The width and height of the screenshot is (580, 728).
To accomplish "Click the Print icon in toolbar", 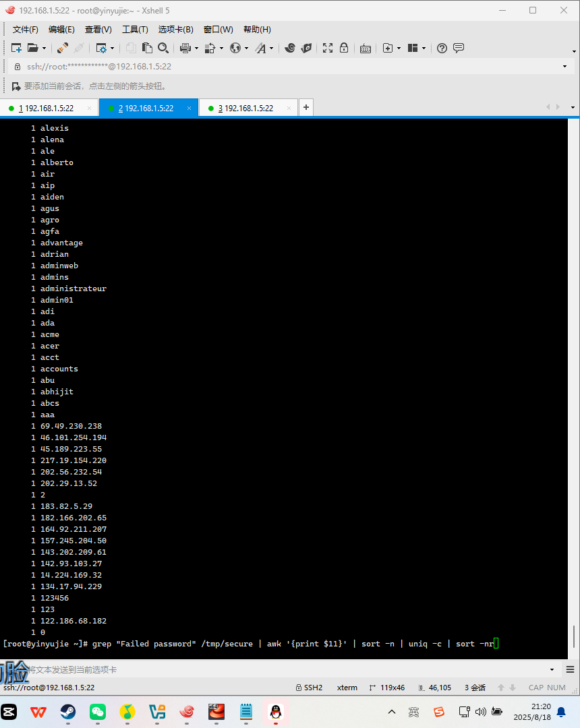I will pyautogui.click(x=185, y=48).
